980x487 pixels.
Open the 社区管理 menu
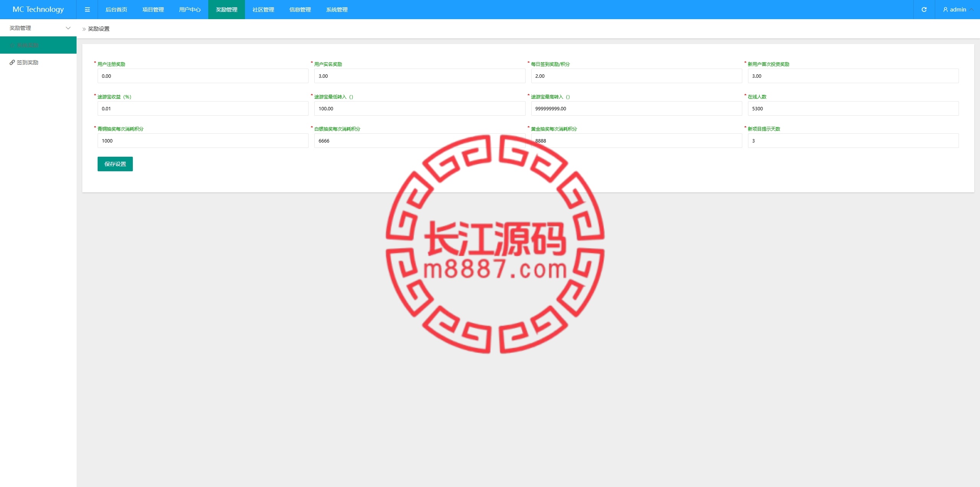pos(263,10)
